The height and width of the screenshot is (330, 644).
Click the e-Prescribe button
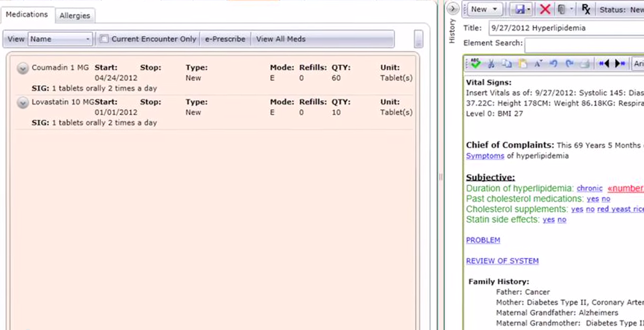[225, 39]
